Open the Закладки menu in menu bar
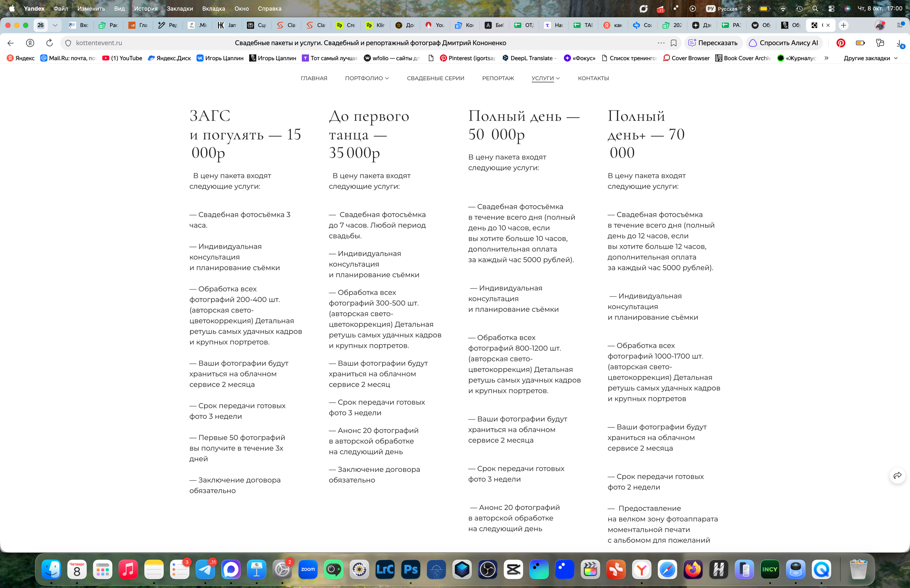This screenshot has height=588, width=910. click(x=180, y=9)
